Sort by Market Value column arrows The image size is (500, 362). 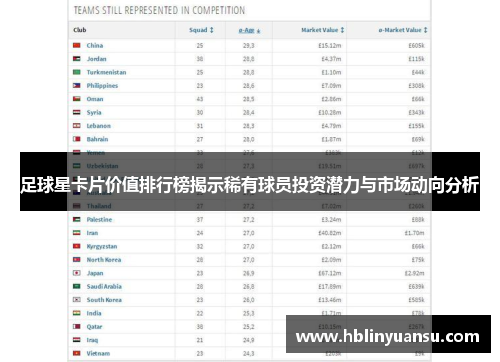(342, 30)
